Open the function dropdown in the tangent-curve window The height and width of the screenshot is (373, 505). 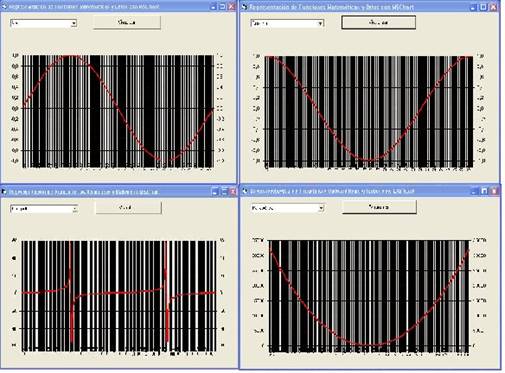point(44,209)
